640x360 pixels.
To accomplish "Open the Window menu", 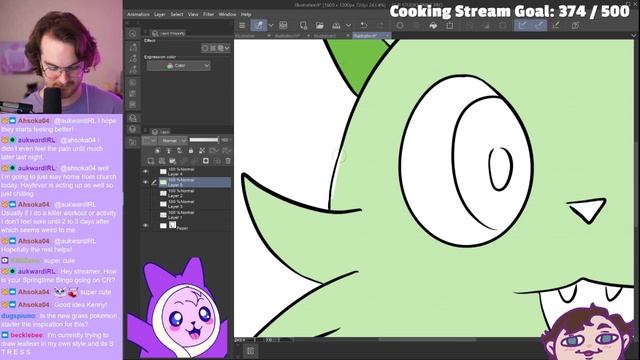I will point(227,14).
